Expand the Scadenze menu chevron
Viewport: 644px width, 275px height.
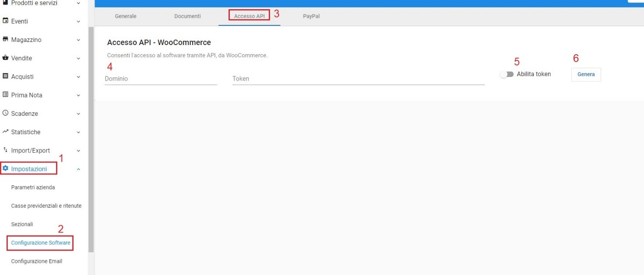78,114
